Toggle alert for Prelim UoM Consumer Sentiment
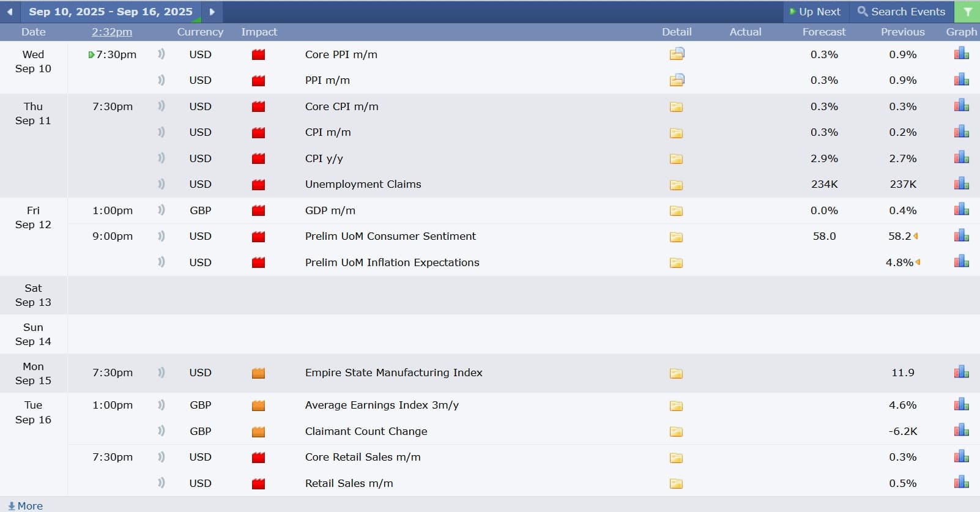 161,236
